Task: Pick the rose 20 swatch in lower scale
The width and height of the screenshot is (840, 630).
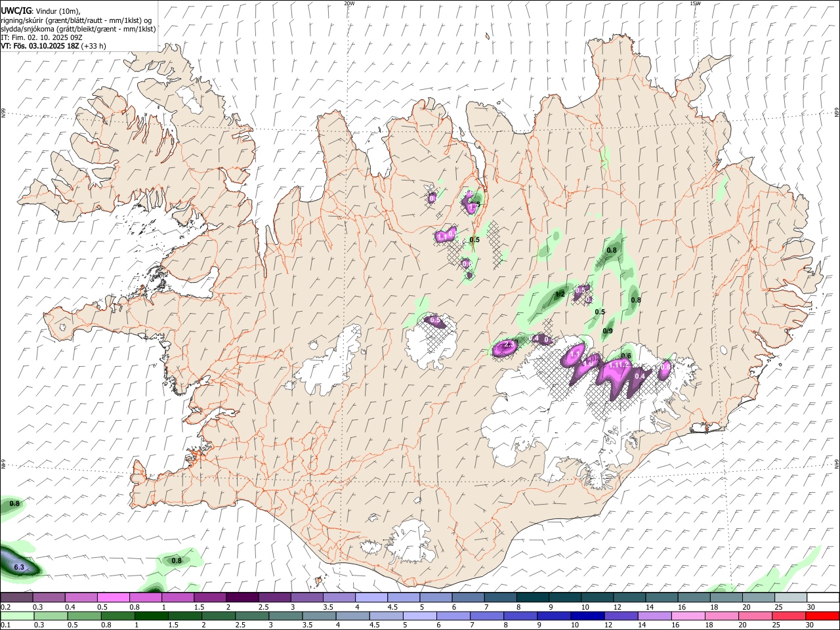Action: click(755, 616)
